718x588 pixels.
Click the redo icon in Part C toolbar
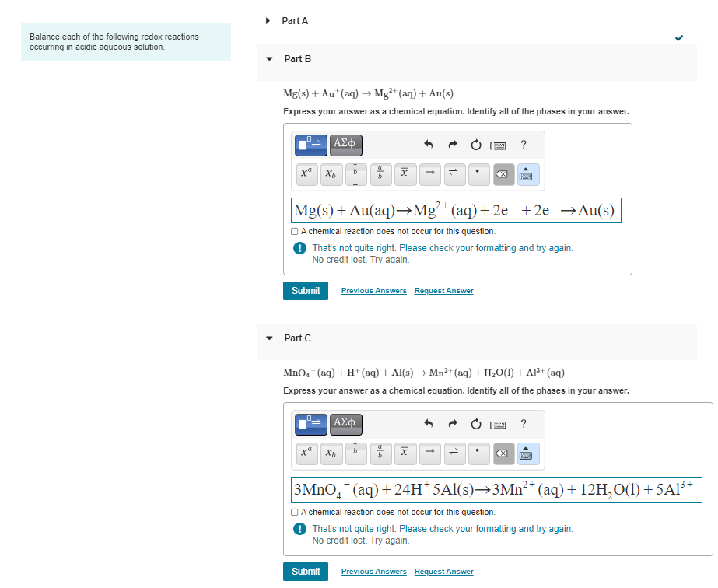[452, 424]
